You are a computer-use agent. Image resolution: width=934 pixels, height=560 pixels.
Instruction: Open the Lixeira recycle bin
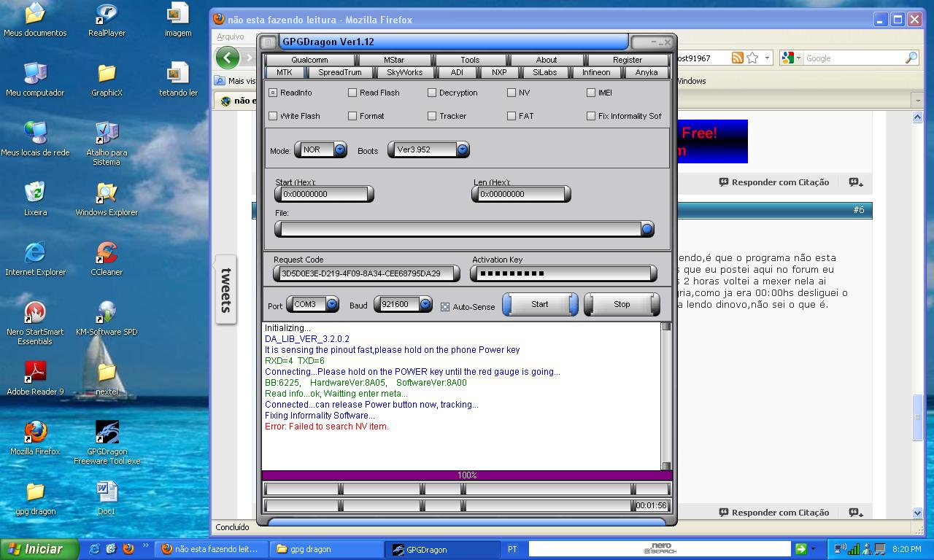pyautogui.click(x=35, y=199)
